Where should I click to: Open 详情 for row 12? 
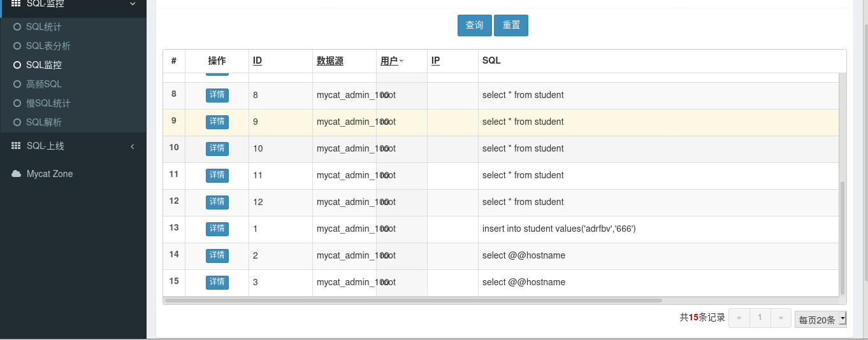pyautogui.click(x=217, y=202)
